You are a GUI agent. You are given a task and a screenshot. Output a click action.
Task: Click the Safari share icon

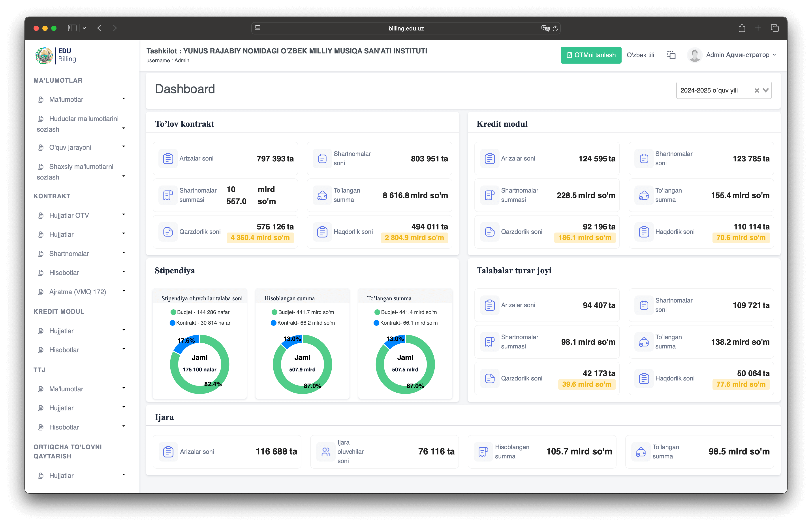pos(742,28)
